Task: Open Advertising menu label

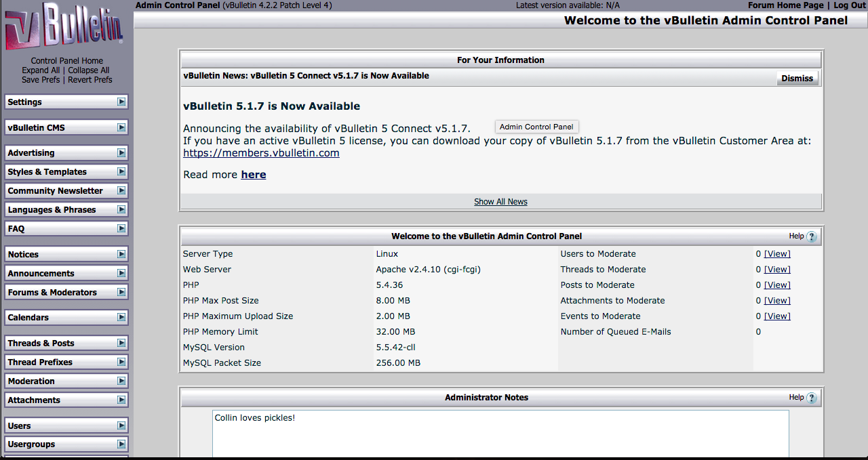Action: click(31, 153)
